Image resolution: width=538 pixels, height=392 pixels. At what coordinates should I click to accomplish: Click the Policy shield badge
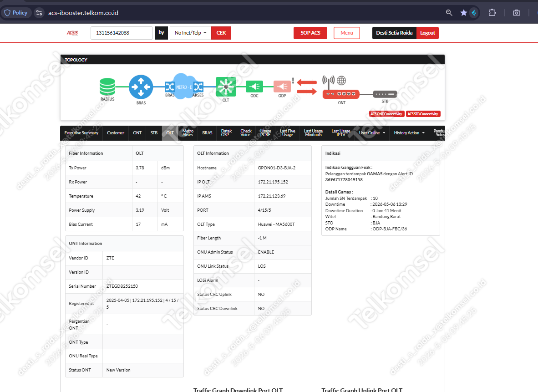(x=16, y=13)
